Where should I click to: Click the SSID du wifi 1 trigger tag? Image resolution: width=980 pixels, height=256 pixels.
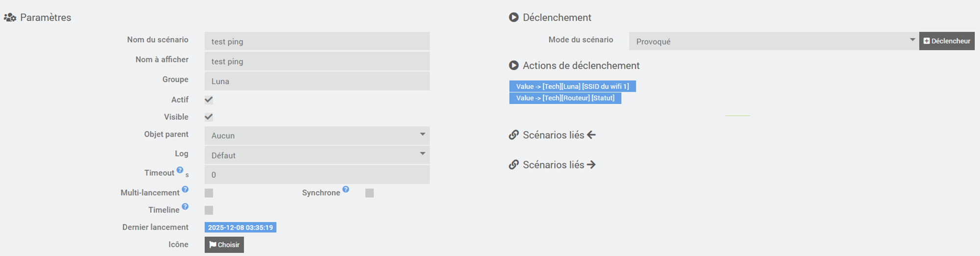click(x=572, y=87)
